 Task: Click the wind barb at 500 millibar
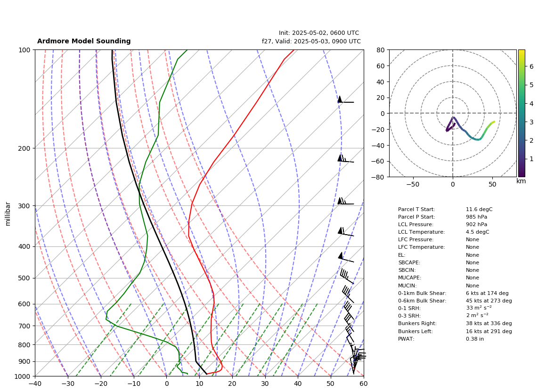pos(347,276)
